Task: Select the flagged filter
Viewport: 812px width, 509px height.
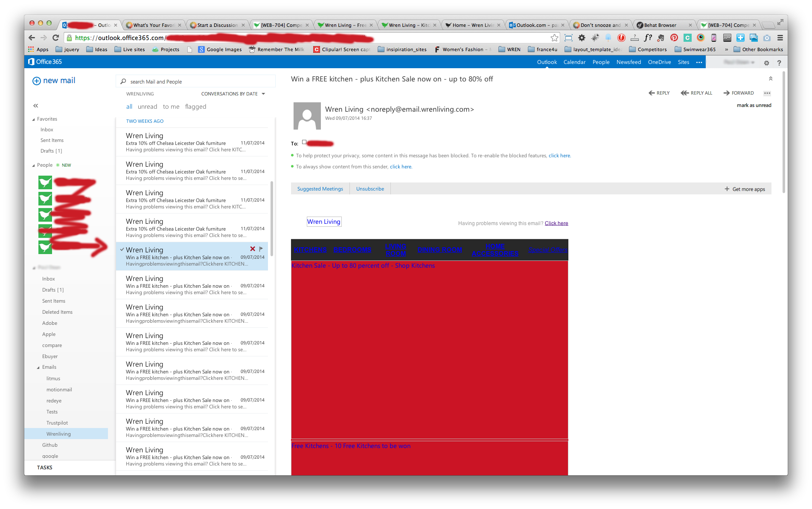Action: click(195, 107)
